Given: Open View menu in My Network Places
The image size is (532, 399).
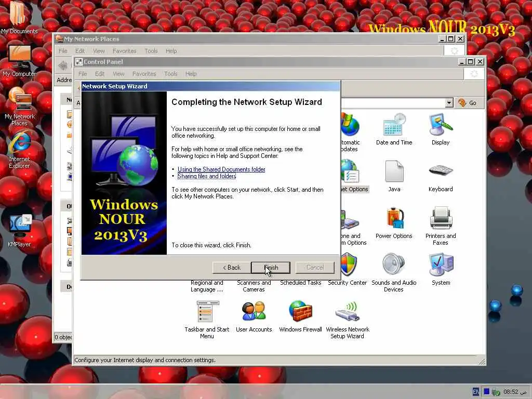Looking at the screenshot, I should [99, 51].
